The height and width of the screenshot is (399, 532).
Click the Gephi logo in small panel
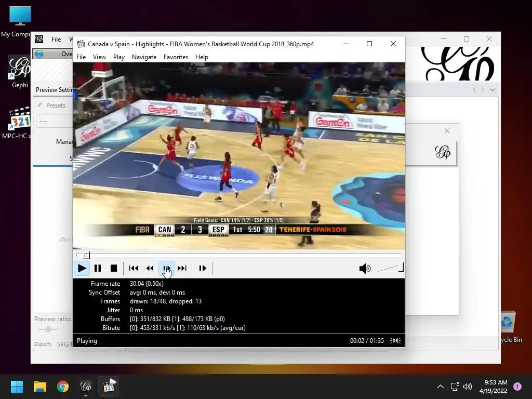[443, 152]
